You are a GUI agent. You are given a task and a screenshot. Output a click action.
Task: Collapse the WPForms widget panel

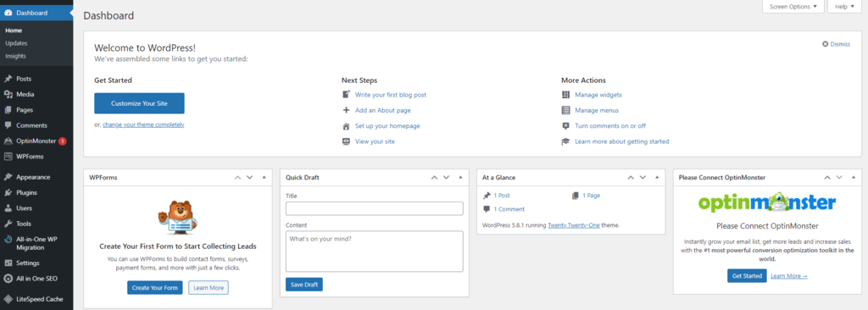pyautogui.click(x=264, y=177)
